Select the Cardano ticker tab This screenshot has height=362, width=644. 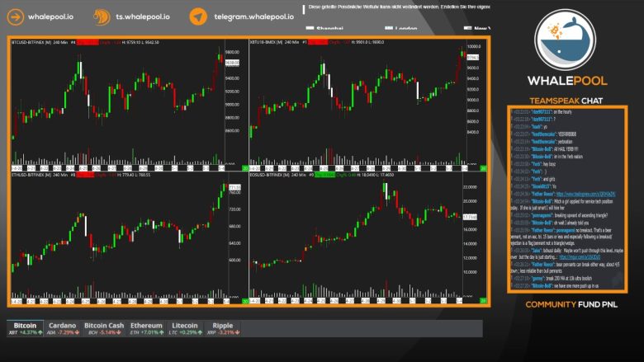(x=64, y=328)
